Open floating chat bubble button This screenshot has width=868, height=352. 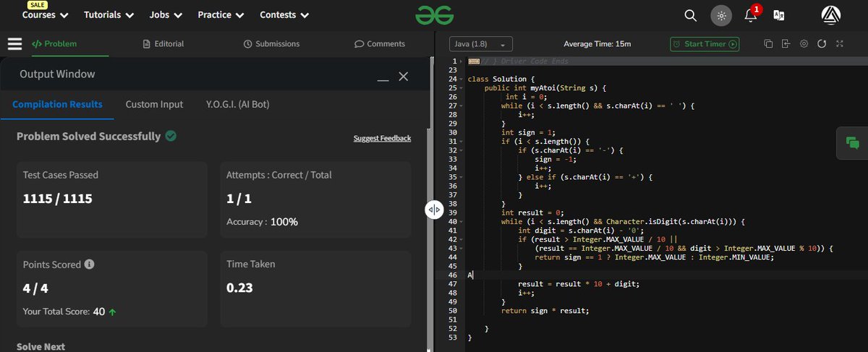click(x=852, y=142)
